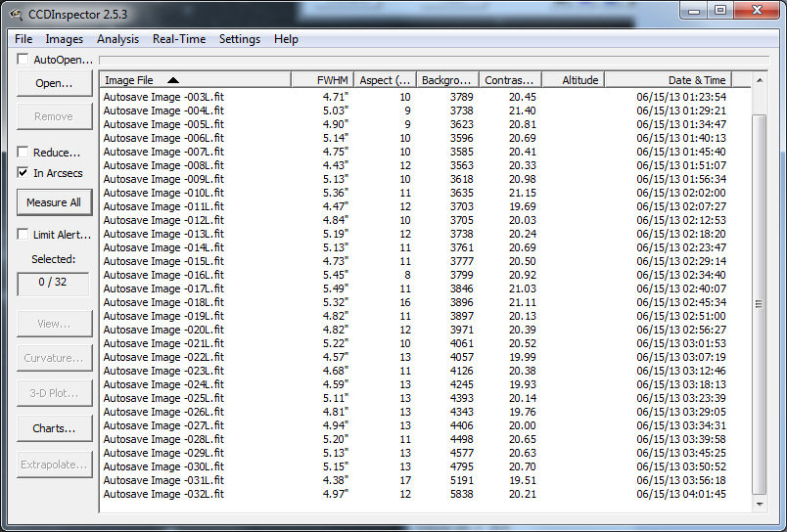The height and width of the screenshot is (532, 787).
Task: Click contrast value 21.40 for image 004L
Action: [523, 111]
